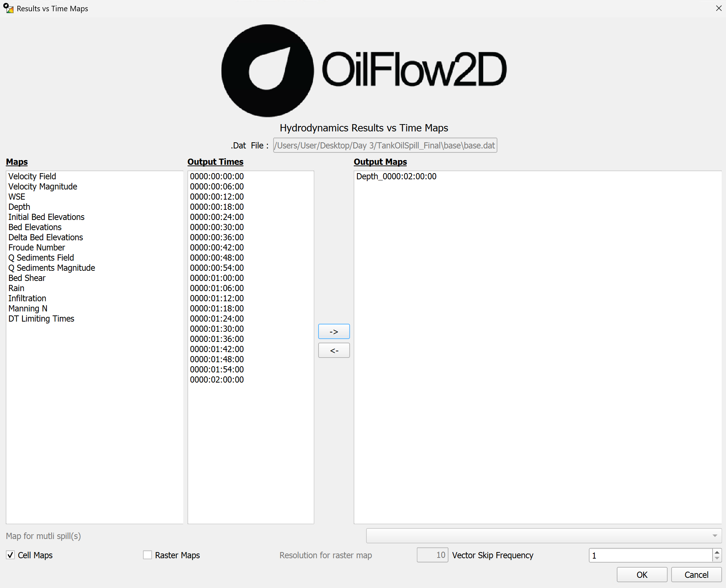Click the Cancel button

click(696, 575)
